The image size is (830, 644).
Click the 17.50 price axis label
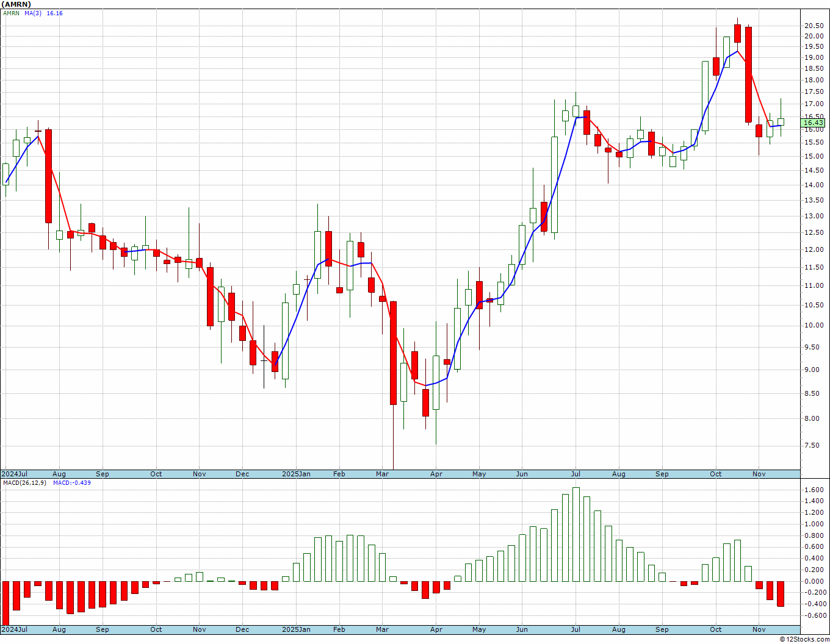813,92
